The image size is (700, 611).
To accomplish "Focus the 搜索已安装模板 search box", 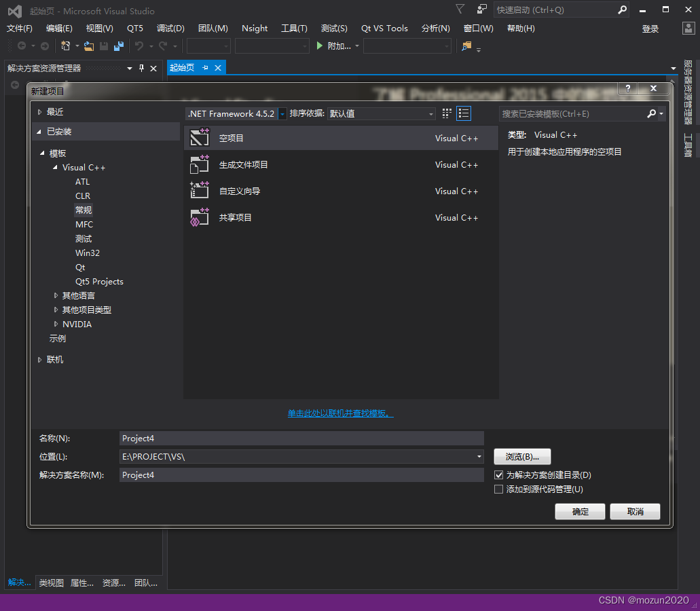I will (x=572, y=114).
